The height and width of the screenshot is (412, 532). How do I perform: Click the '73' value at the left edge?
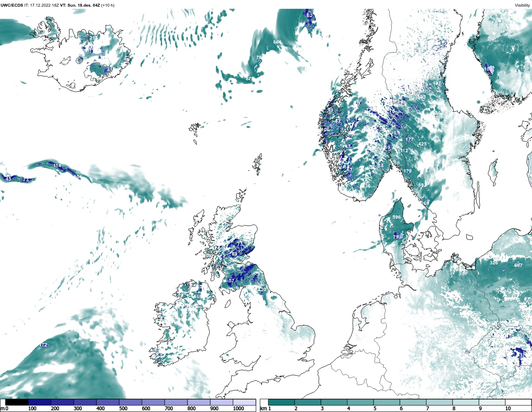26,180
